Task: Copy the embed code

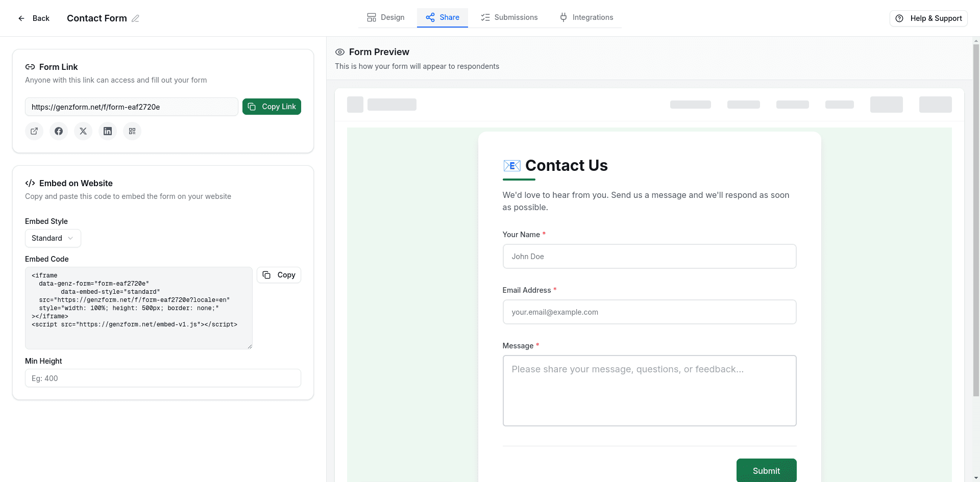Action: 279,275
